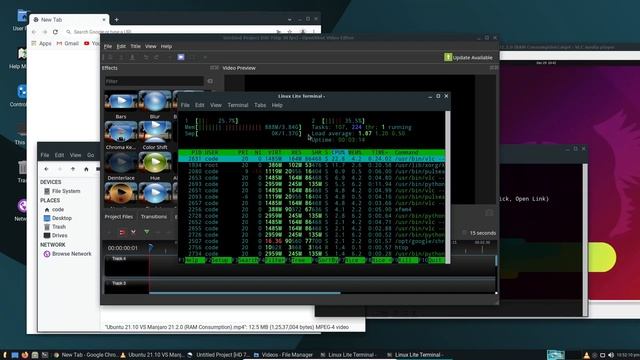Click htop Help function key label

click(194, 260)
